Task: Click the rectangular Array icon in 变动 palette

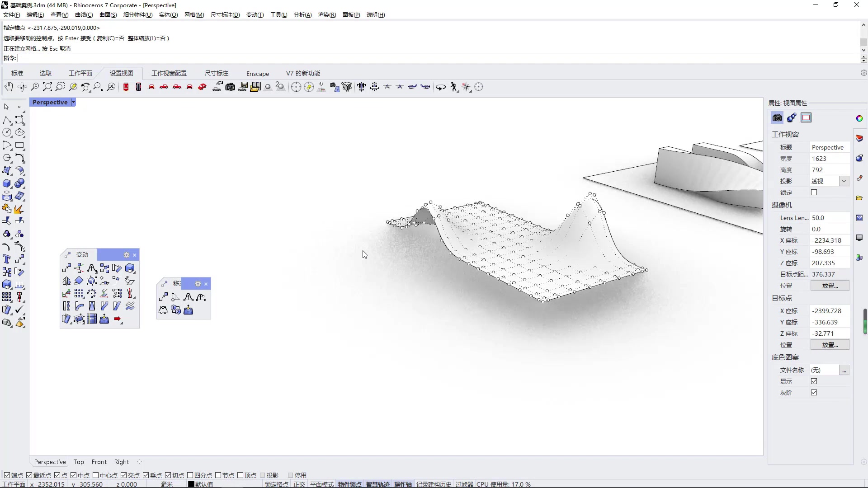Action: coord(79,294)
